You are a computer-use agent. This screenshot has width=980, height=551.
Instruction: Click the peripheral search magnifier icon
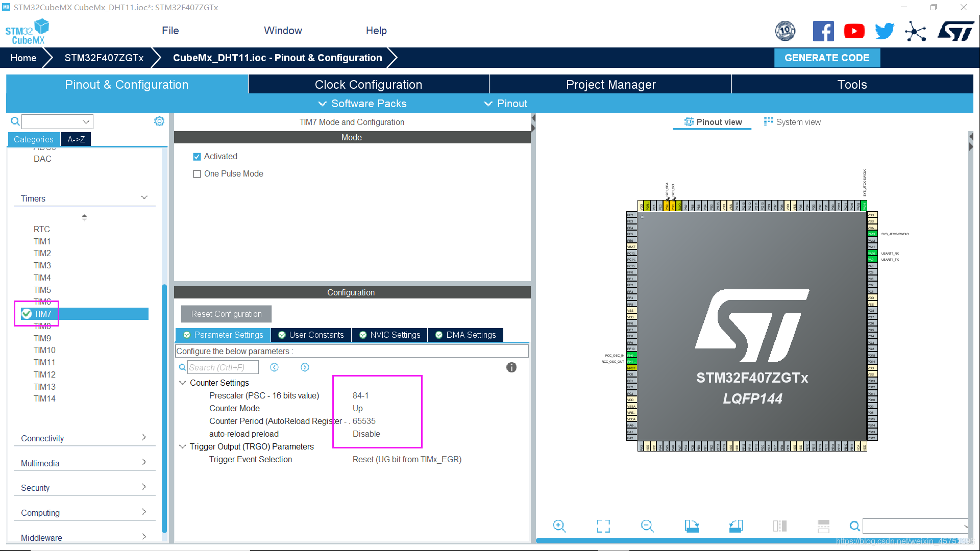coord(15,121)
